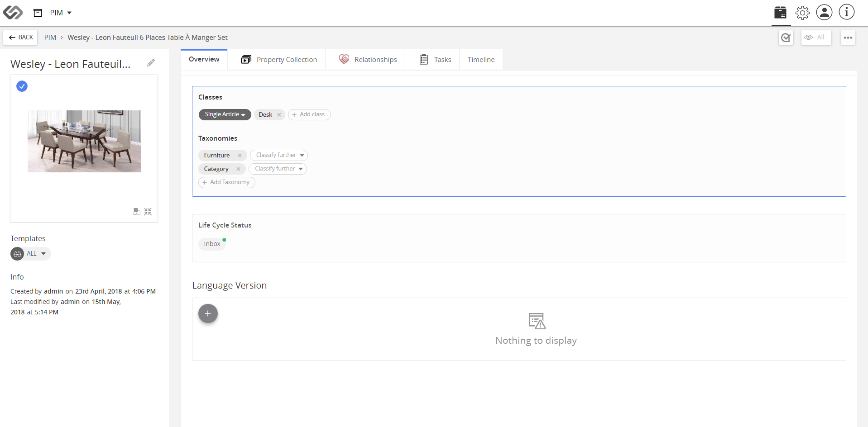Click the Desk class chip label
This screenshot has width=868, height=427.
click(265, 114)
